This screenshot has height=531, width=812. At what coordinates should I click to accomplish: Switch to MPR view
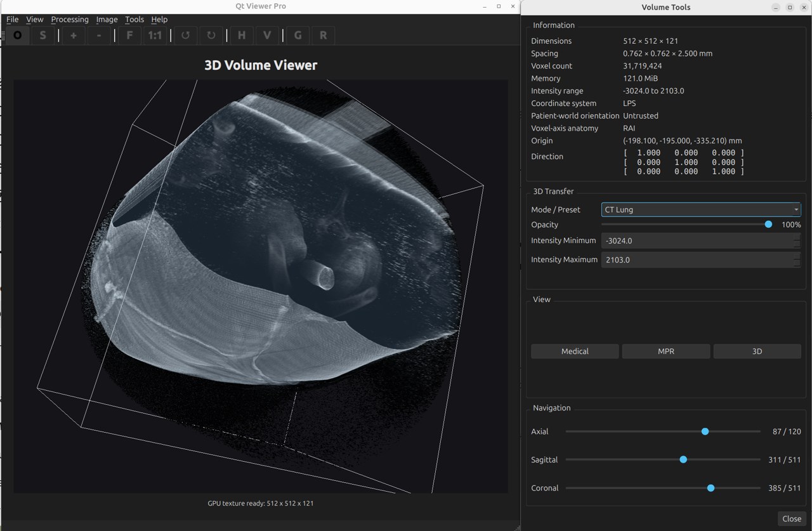pos(666,351)
